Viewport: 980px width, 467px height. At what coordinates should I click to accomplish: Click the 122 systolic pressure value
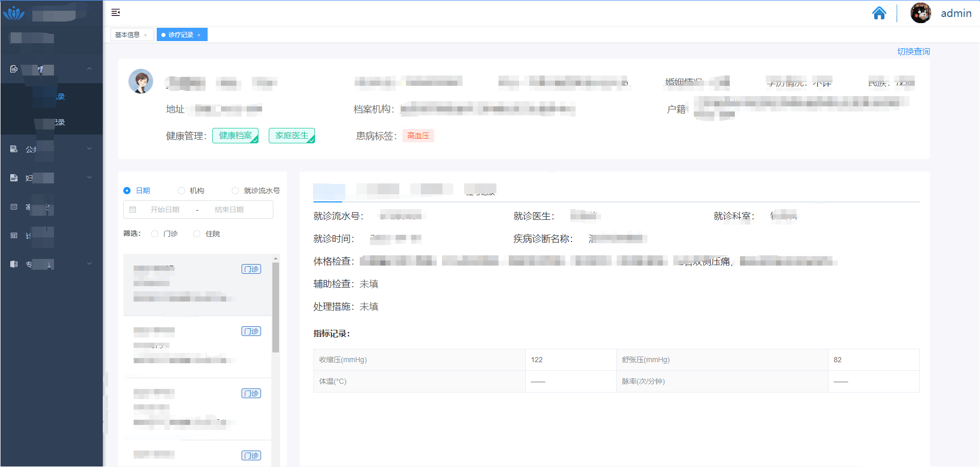[537, 360]
